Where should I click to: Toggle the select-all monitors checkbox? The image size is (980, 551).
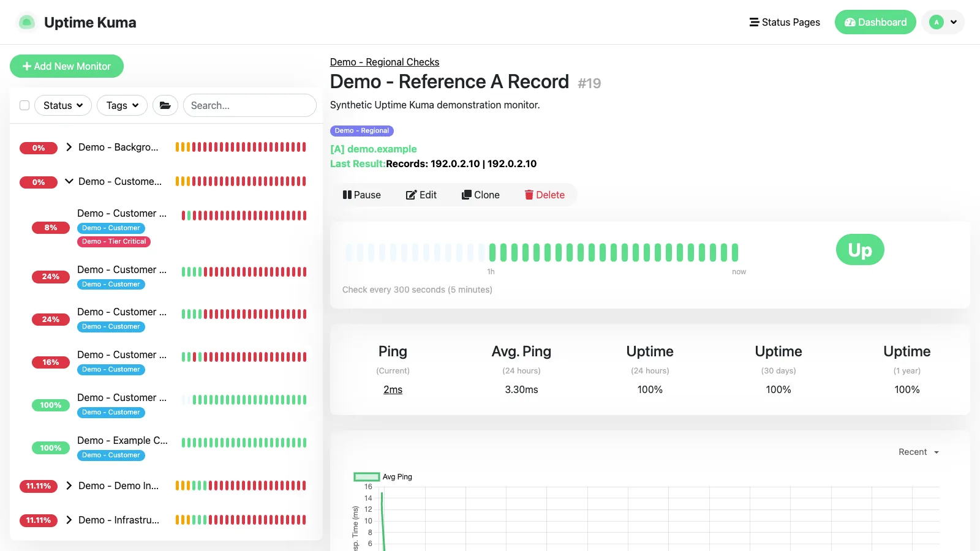click(x=24, y=105)
